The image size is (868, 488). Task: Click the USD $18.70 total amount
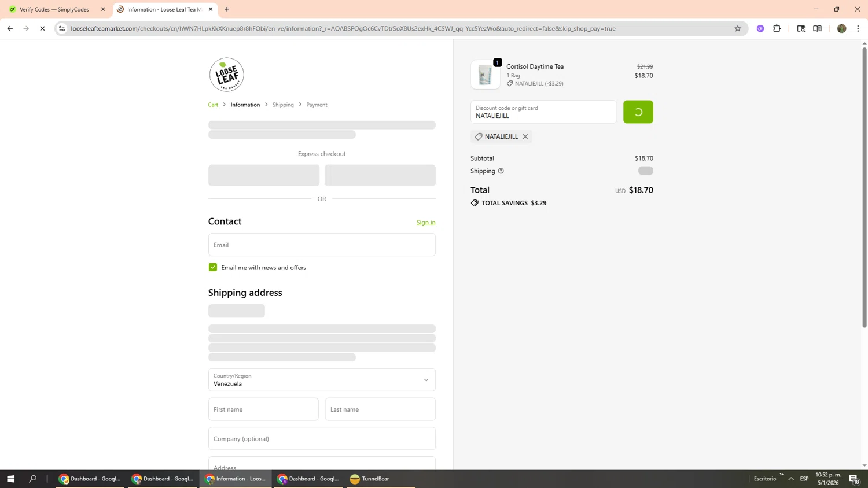[x=634, y=190]
